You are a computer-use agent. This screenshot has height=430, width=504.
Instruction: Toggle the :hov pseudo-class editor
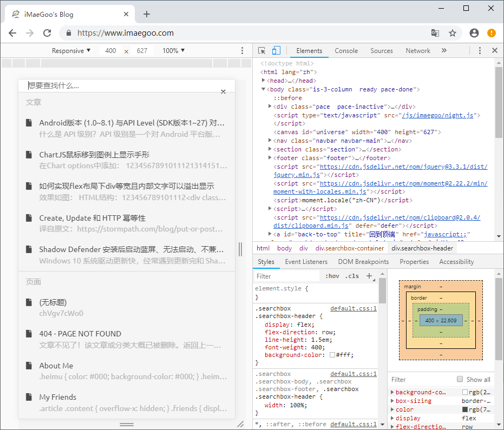(332, 276)
